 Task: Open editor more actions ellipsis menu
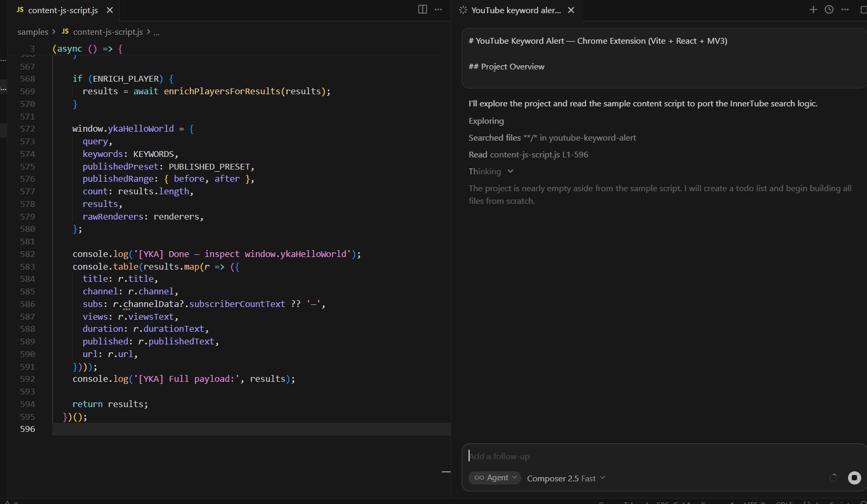438,9
